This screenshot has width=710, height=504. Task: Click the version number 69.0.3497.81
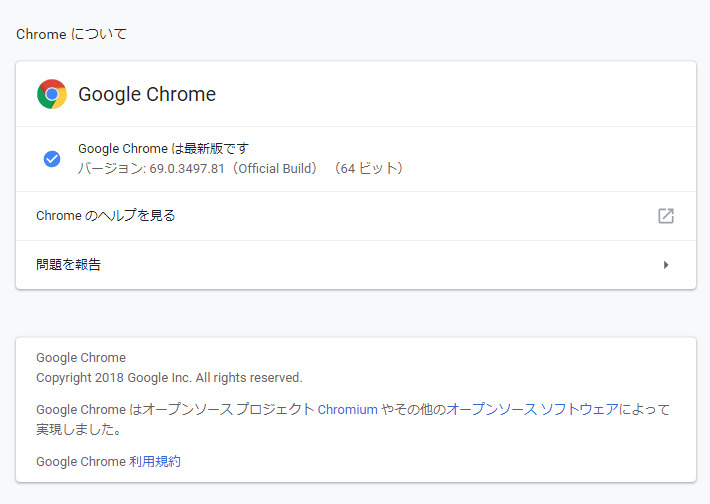tap(188, 168)
